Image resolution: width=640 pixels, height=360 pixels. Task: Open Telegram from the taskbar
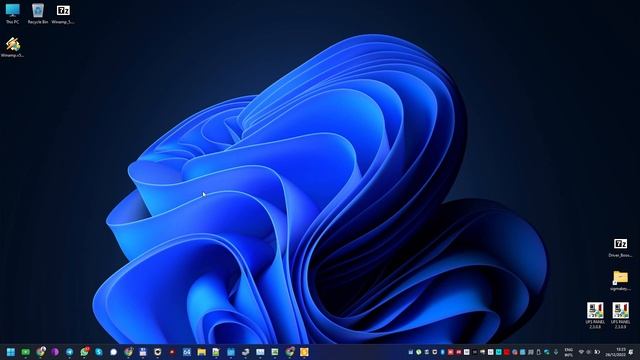[69, 352]
